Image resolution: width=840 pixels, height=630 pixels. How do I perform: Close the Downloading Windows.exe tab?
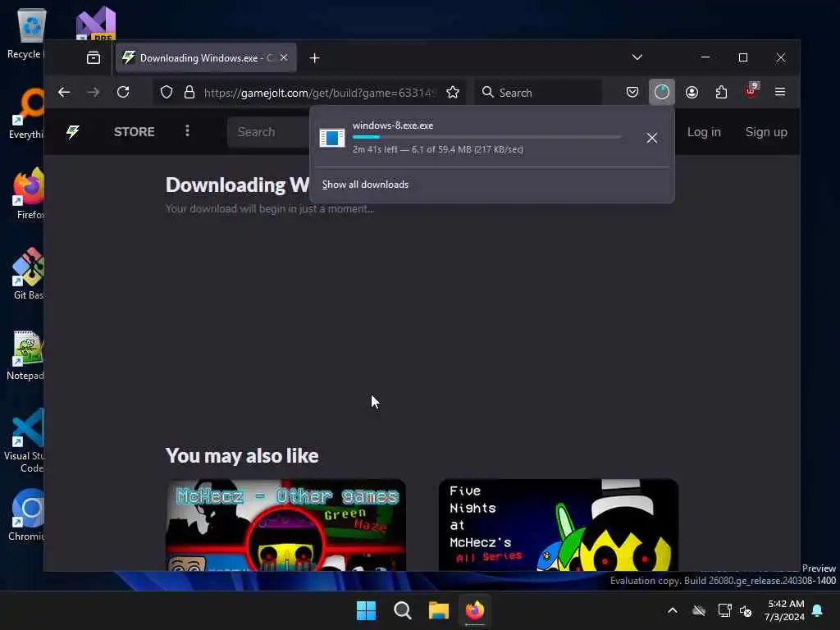[x=284, y=57]
